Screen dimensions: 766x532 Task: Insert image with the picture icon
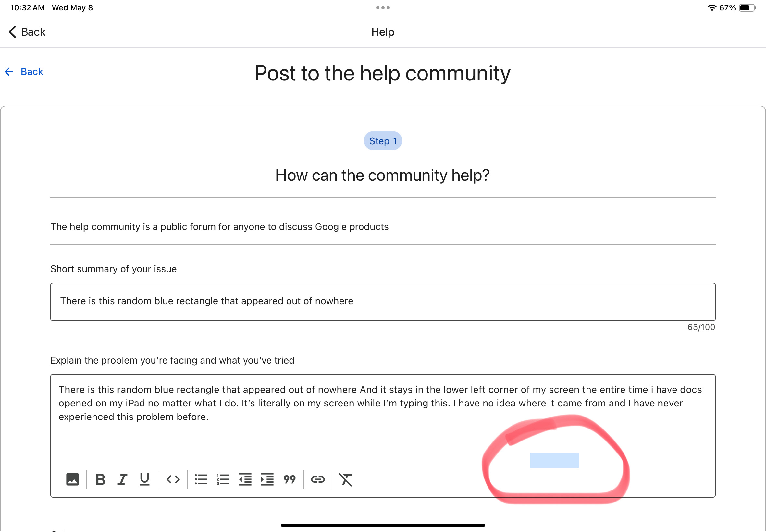pos(72,479)
